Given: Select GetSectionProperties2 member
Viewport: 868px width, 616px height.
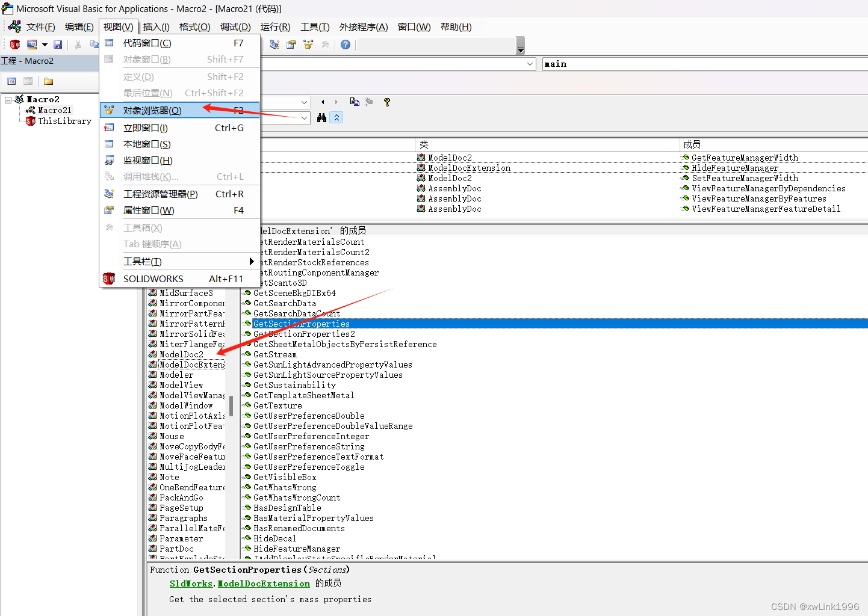Looking at the screenshot, I should click(304, 334).
